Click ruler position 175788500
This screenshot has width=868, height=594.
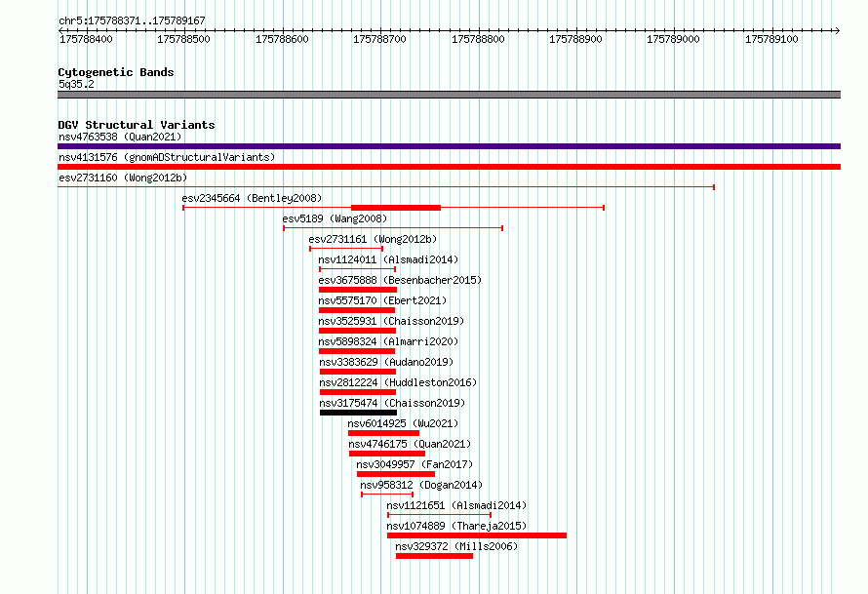183,39
